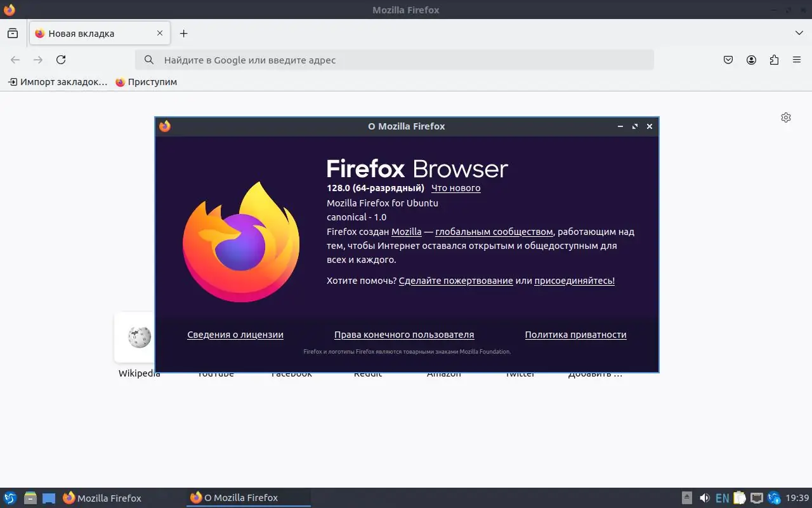Open Политика приватности link
The width and height of the screenshot is (812, 508).
(576, 335)
